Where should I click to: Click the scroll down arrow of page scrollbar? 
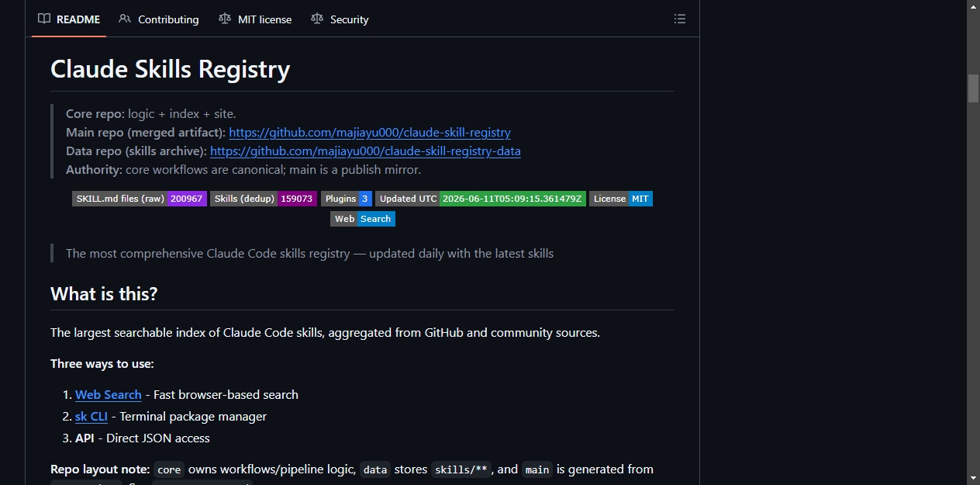[x=973, y=478]
